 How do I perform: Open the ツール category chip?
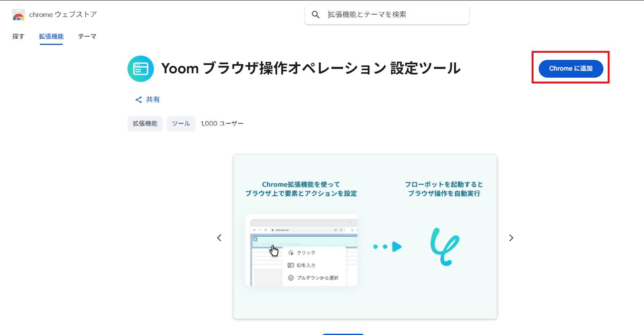click(x=181, y=123)
